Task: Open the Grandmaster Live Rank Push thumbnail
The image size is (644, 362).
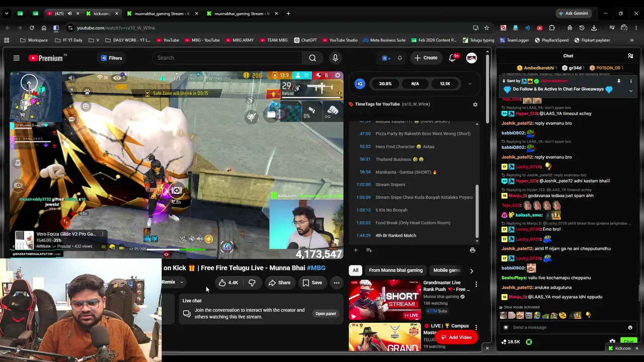Action: [385, 301]
